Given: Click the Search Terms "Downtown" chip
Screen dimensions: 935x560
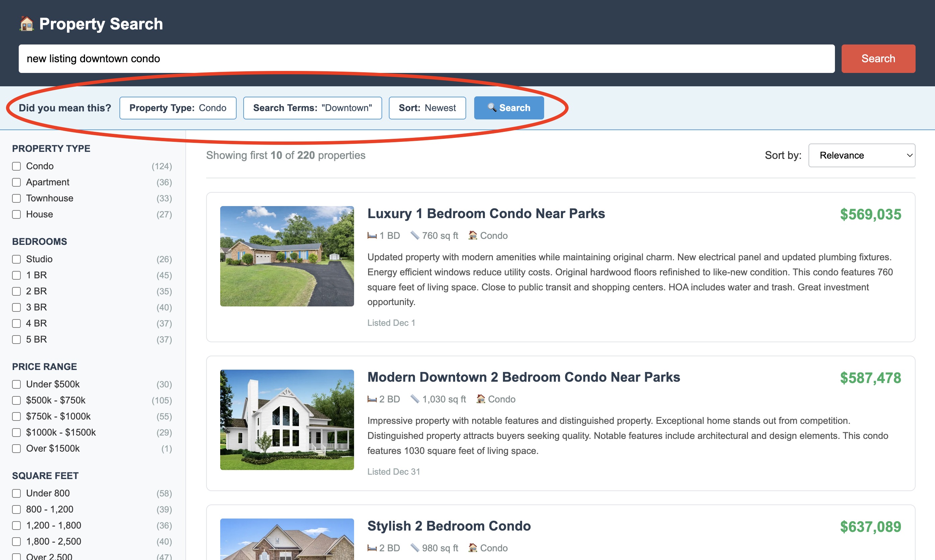Looking at the screenshot, I should click(x=312, y=108).
